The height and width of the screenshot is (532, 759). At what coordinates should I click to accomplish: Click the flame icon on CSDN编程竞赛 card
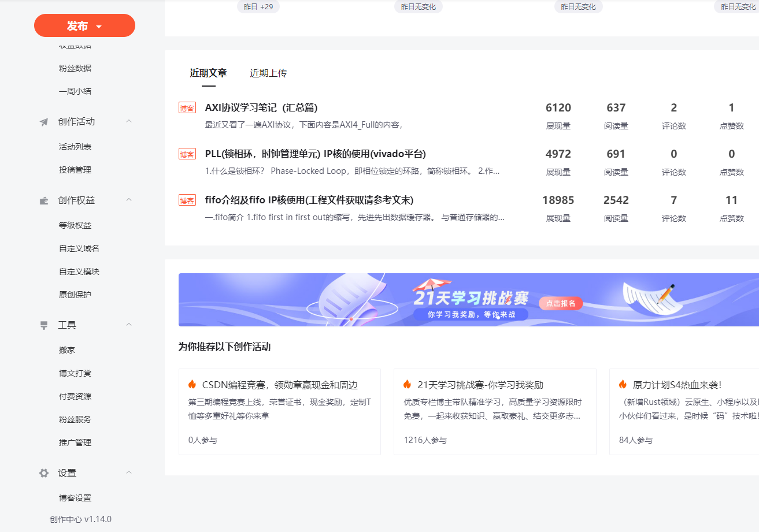coord(191,384)
